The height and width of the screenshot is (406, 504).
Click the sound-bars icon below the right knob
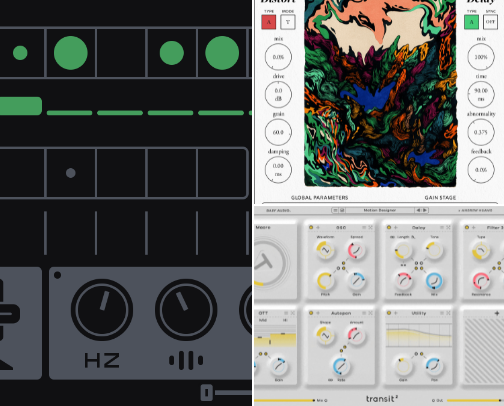click(186, 360)
